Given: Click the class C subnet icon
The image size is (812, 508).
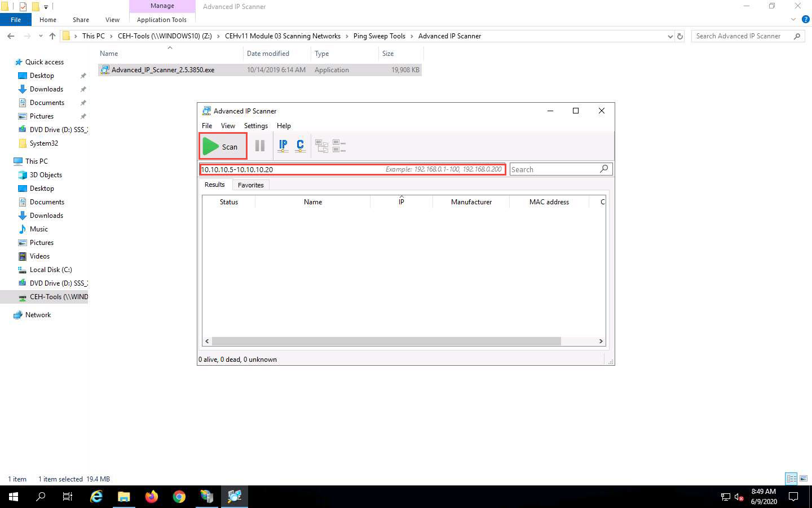Looking at the screenshot, I should point(300,146).
